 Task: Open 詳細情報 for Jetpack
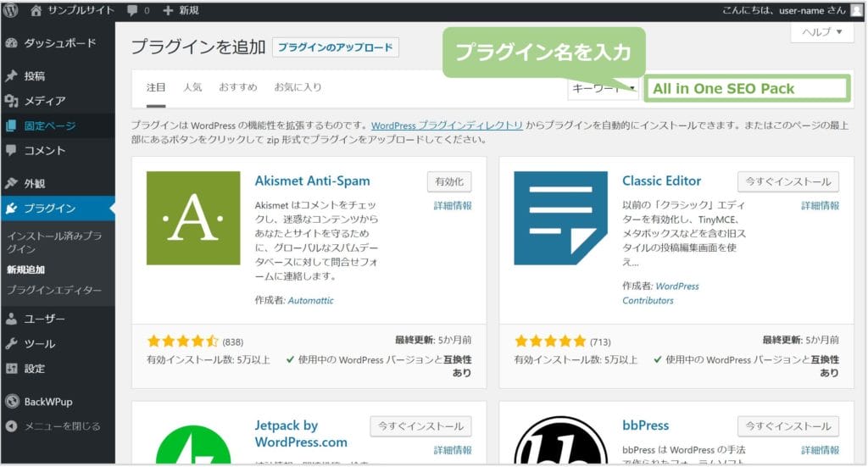[x=453, y=450]
